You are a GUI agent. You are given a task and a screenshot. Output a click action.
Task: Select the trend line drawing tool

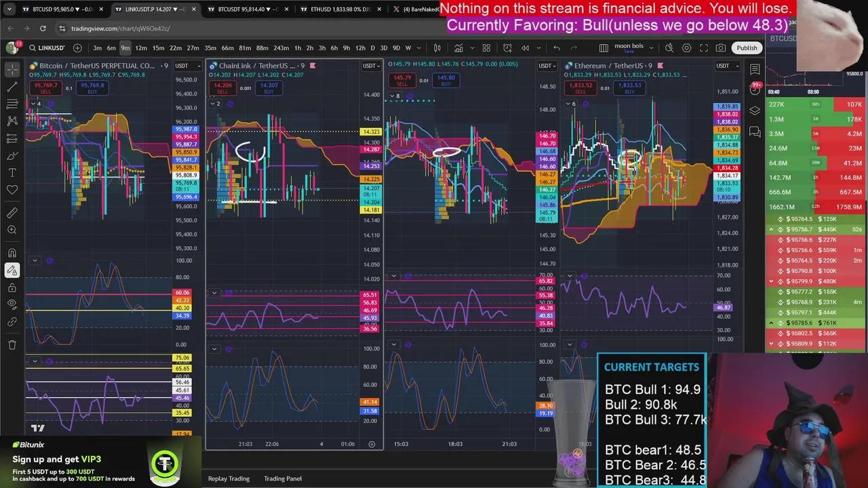[12, 87]
